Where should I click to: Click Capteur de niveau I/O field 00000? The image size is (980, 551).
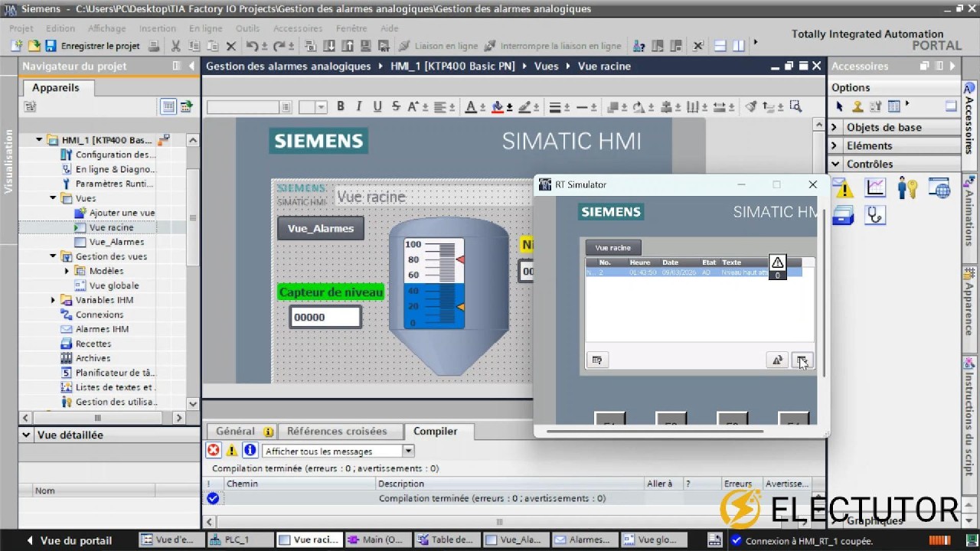[325, 317]
